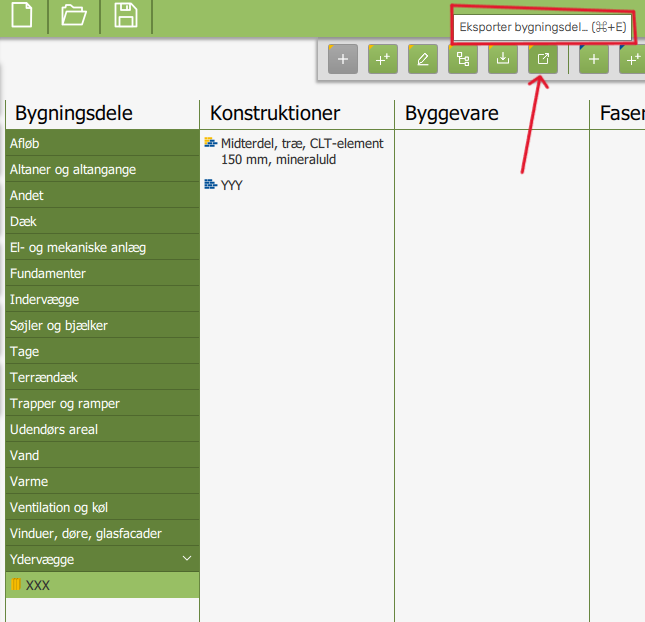
Task: Open a file with the open folder icon
Action: coord(74,16)
